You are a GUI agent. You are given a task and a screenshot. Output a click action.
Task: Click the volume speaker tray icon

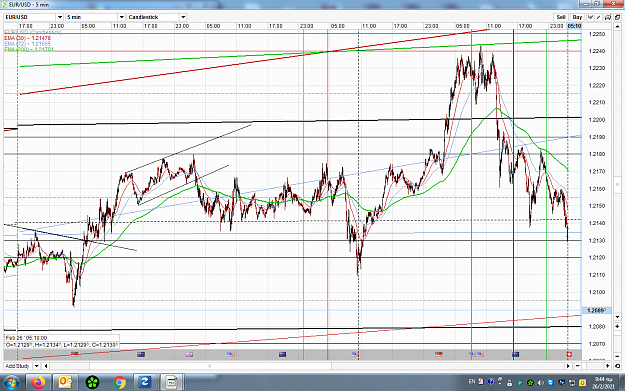tap(540, 383)
